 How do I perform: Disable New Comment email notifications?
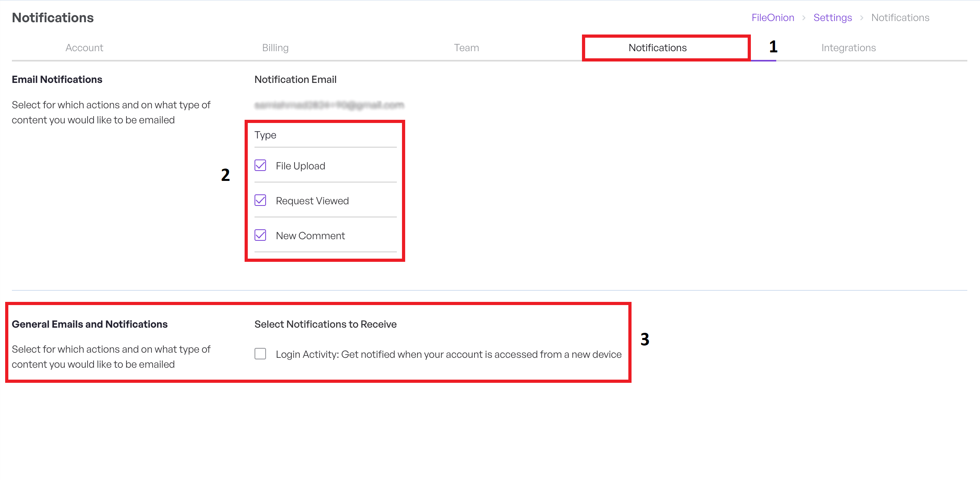[x=260, y=235]
